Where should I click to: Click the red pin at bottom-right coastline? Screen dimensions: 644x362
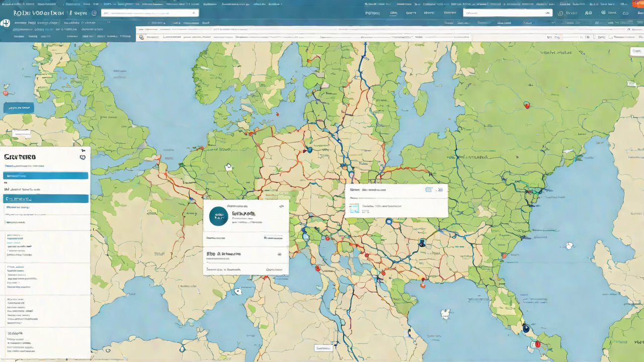tap(537, 344)
